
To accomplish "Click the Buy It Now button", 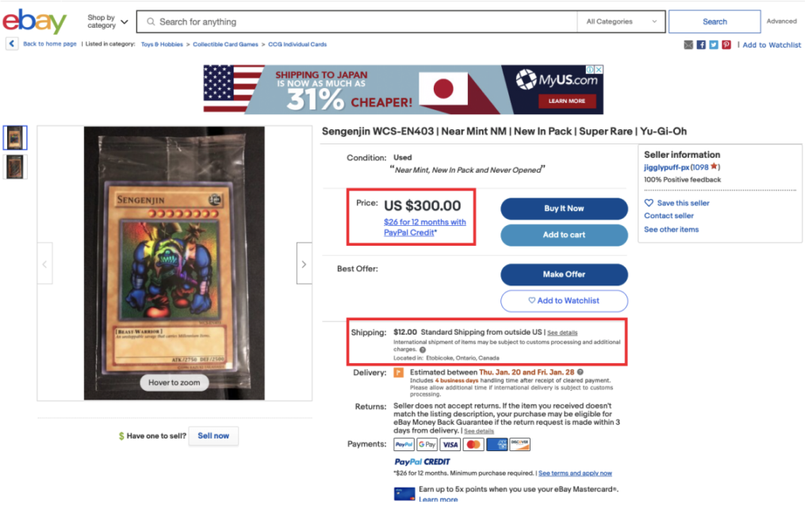I will click(x=564, y=209).
